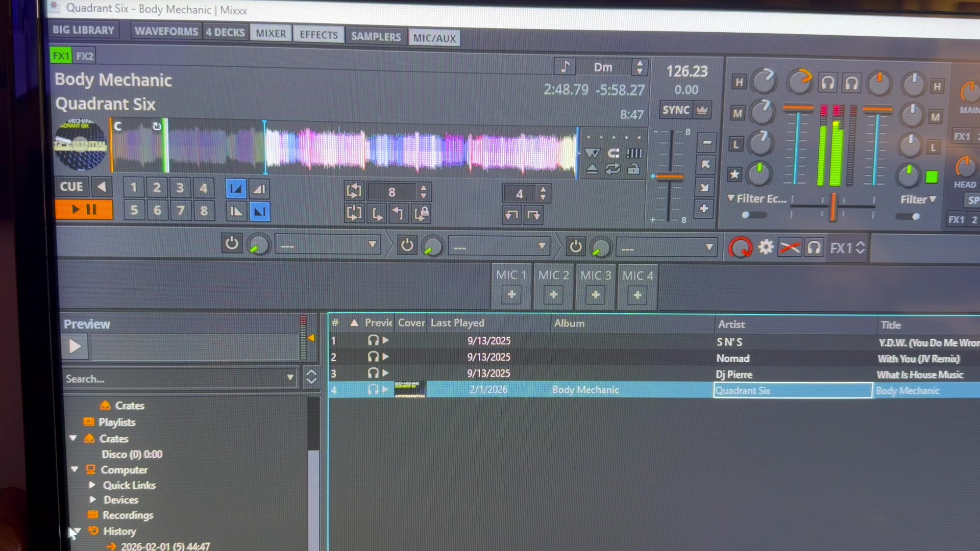Screen dimensions: 980x551
Task: Click the red crossed mix mode icon beside the gear
Action: 790,248
